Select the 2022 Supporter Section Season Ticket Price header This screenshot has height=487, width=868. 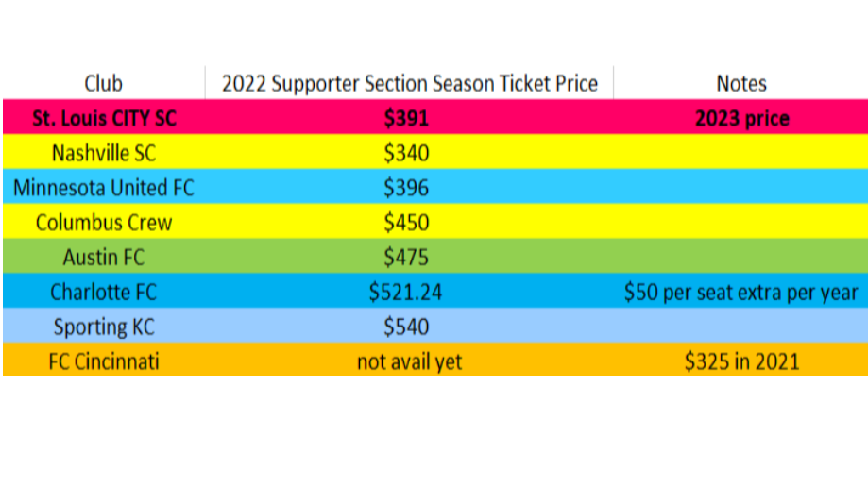(x=409, y=83)
